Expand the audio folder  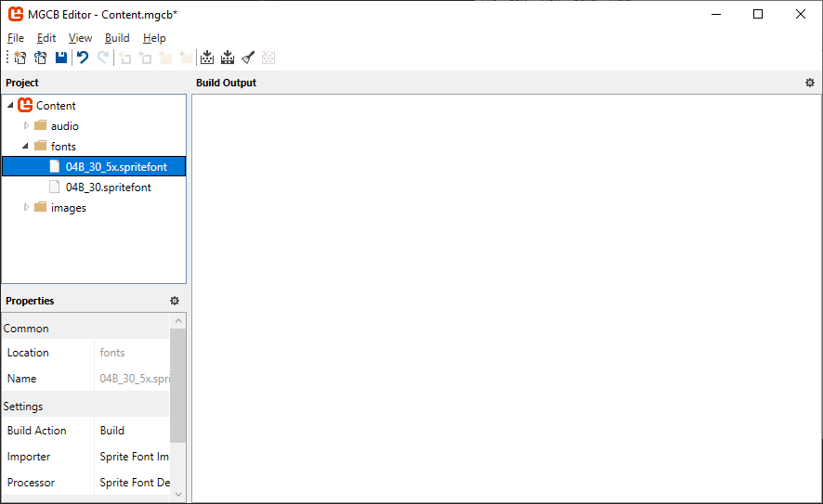click(26, 125)
